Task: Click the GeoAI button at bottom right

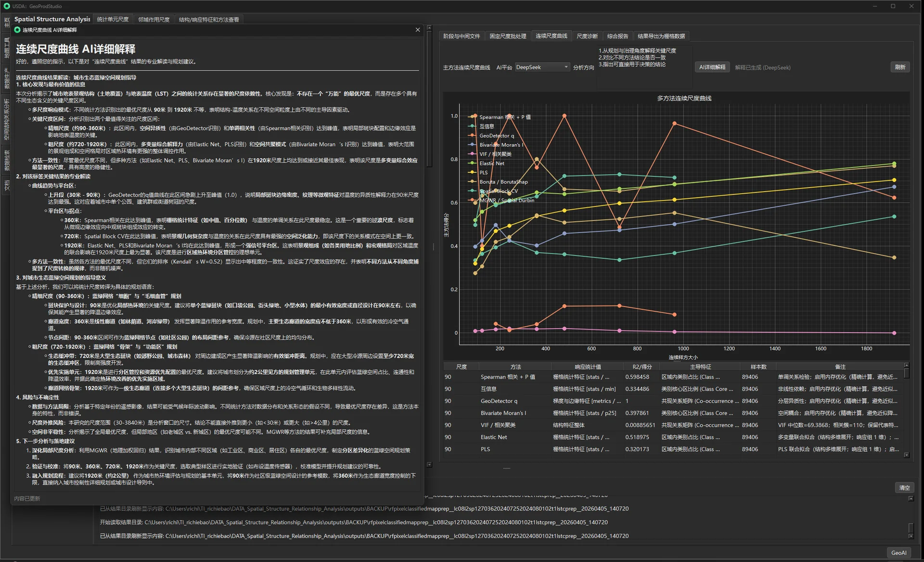Action: [898, 553]
